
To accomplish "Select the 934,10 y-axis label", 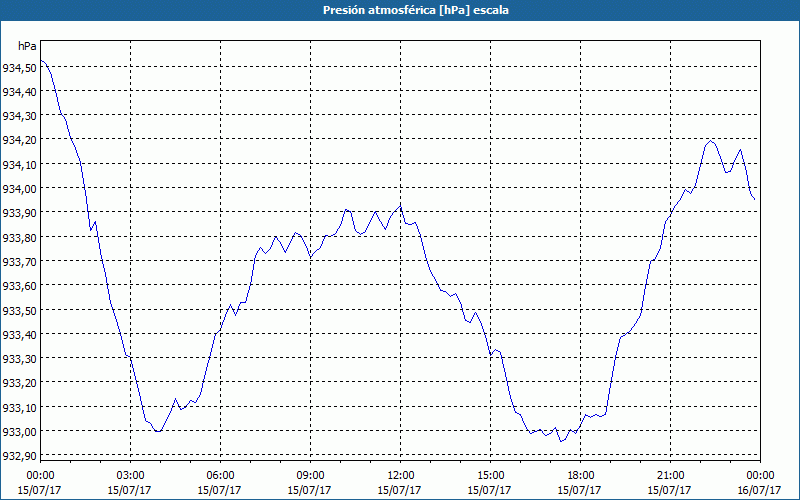I will coord(19,164).
